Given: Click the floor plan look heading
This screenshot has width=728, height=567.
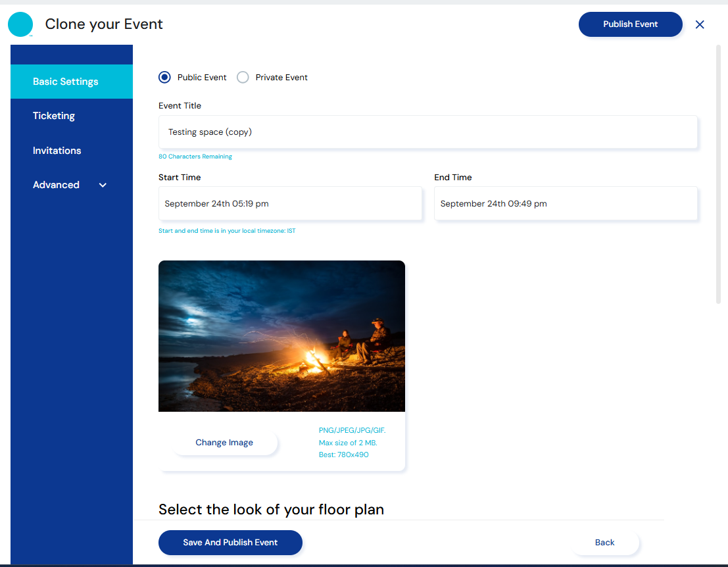Looking at the screenshot, I should click(x=271, y=510).
